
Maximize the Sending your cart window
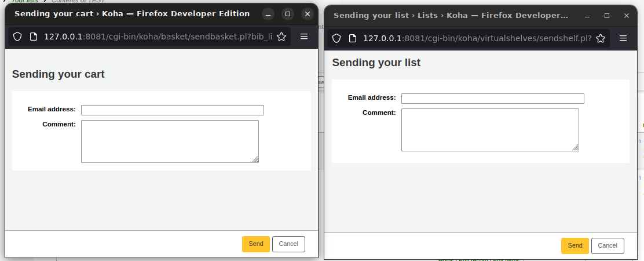[x=288, y=13]
